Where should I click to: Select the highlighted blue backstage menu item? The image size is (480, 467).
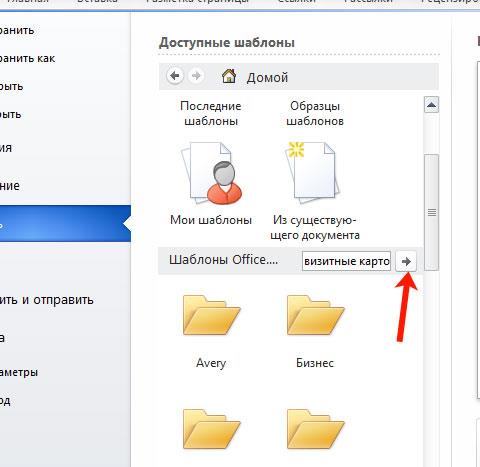(65, 224)
